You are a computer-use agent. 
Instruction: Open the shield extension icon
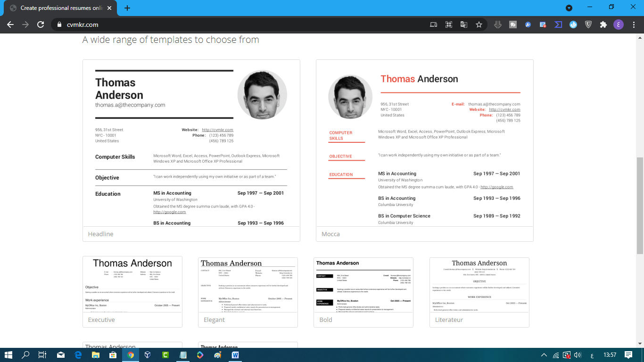pyautogui.click(x=588, y=25)
